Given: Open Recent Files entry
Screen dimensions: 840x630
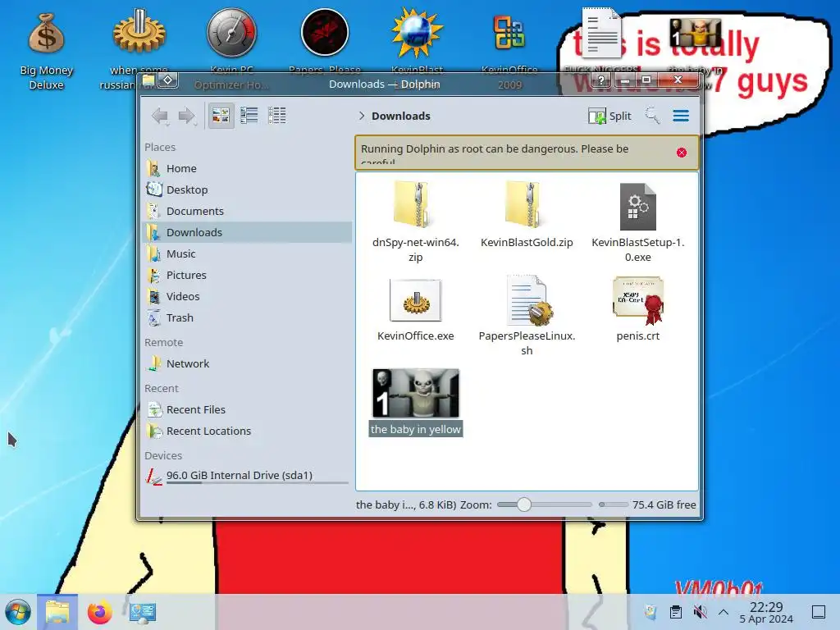Looking at the screenshot, I should [x=247, y=410].
